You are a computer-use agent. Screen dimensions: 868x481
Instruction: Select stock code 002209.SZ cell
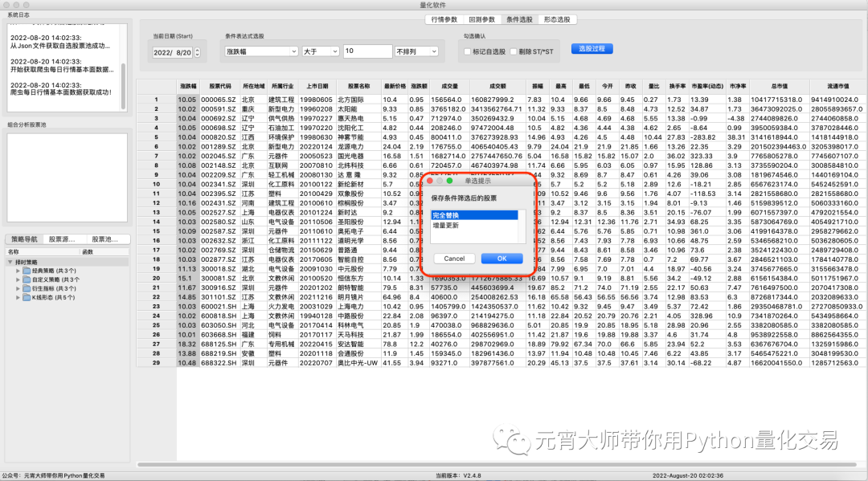point(219,175)
